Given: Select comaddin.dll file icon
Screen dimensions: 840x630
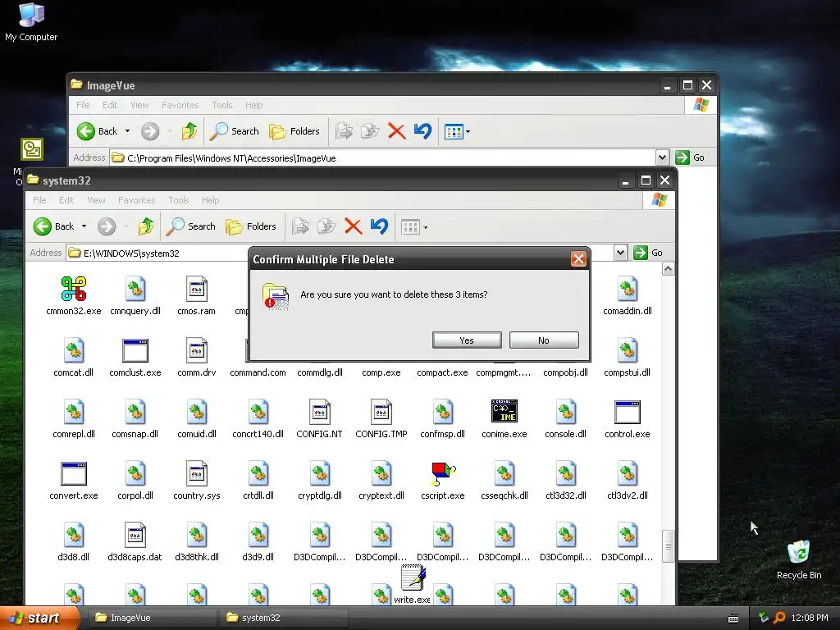Looking at the screenshot, I should (x=628, y=289).
